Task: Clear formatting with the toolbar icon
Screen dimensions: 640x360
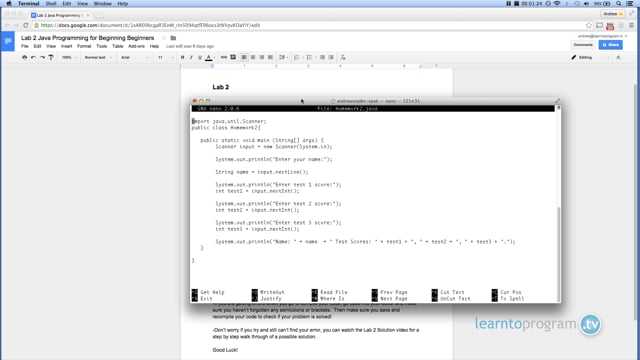Action: [343, 58]
